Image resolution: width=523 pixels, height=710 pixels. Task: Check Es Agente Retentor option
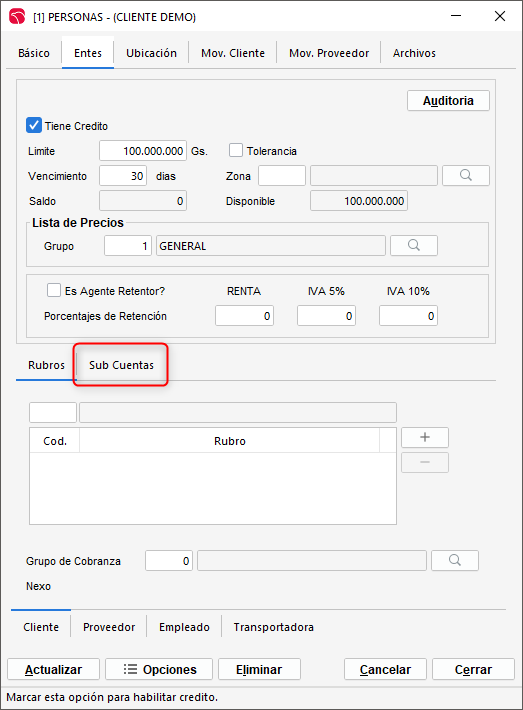[54, 290]
